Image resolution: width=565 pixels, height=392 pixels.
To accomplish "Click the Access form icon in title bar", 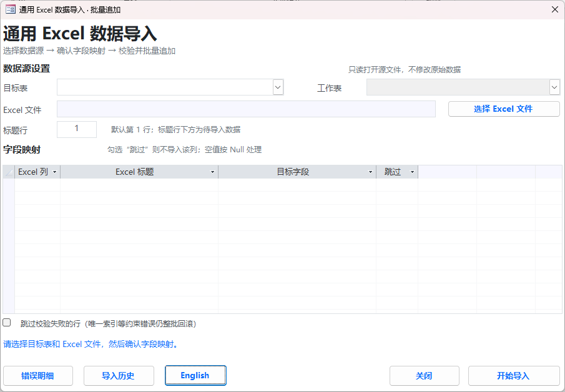I will tap(11, 10).
